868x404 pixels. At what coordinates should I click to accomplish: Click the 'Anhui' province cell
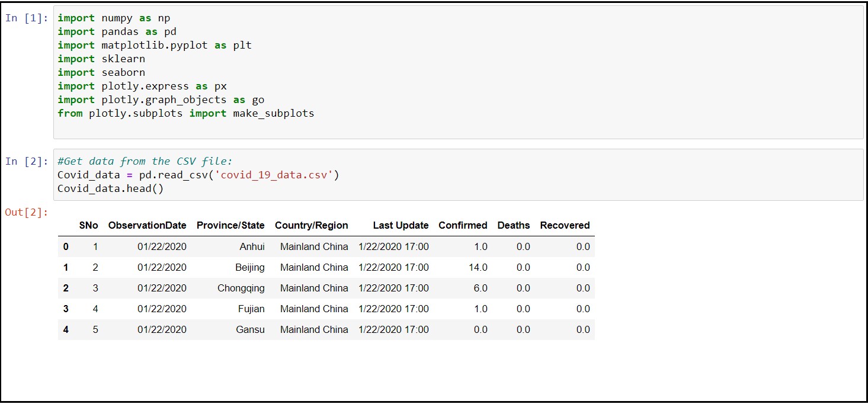[x=252, y=246]
